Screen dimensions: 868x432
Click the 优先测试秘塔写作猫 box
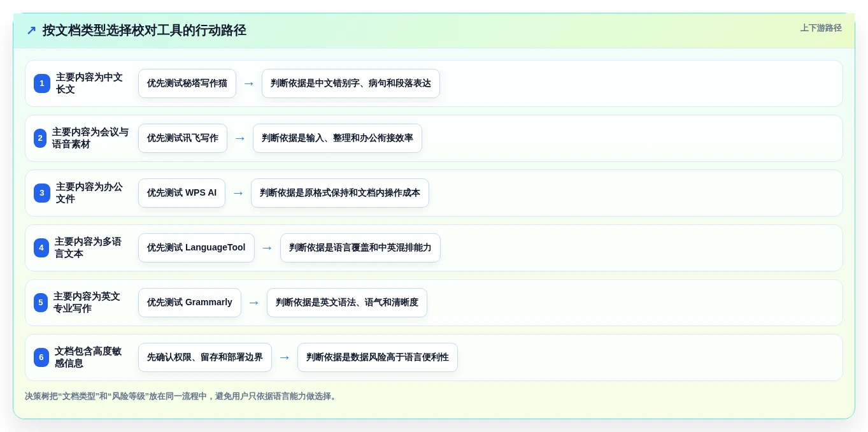(x=187, y=83)
